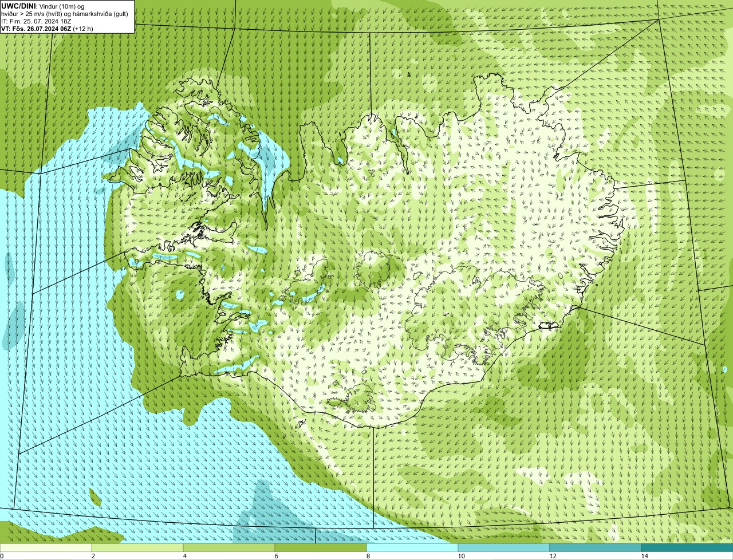Click the legend tick label '6'
Screen dimensions: 733x560
pyautogui.click(x=276, y=556)
